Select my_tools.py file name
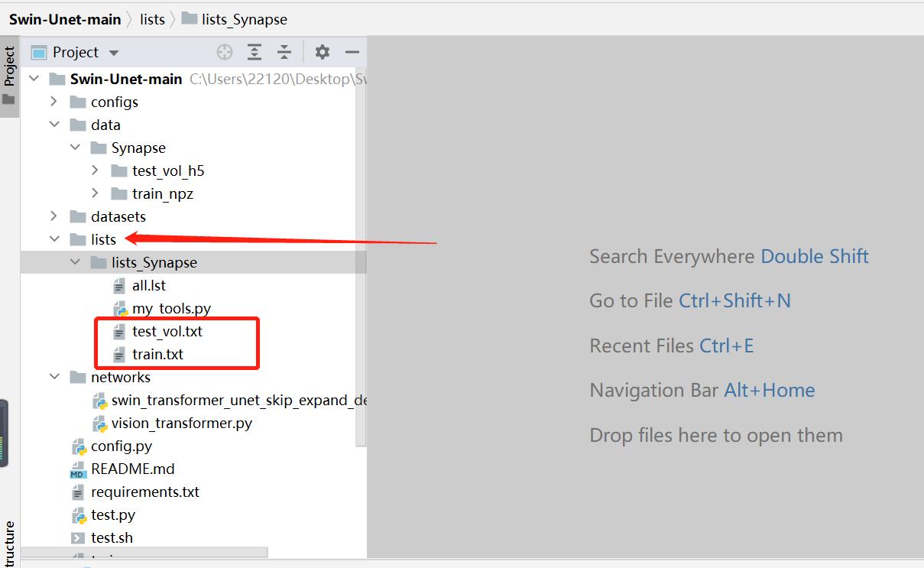 [171, 309]
